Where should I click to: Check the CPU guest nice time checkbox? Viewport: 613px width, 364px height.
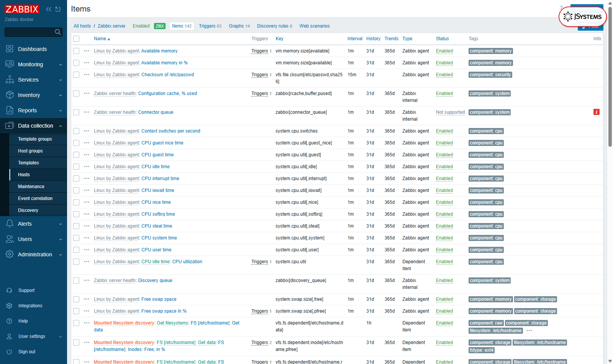[76, 143]
